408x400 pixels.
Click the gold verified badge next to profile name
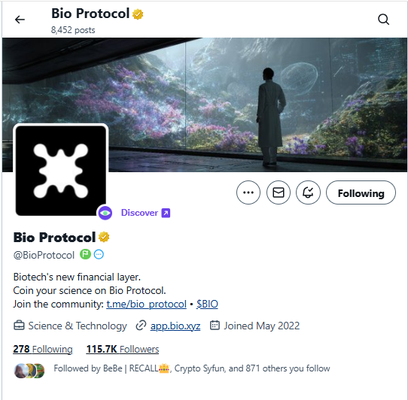coord(104,237)
